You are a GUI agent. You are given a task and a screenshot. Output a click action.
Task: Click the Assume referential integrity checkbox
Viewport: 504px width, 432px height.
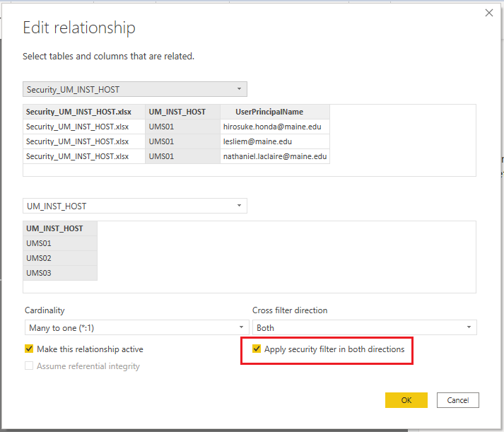tap(29, 366)
